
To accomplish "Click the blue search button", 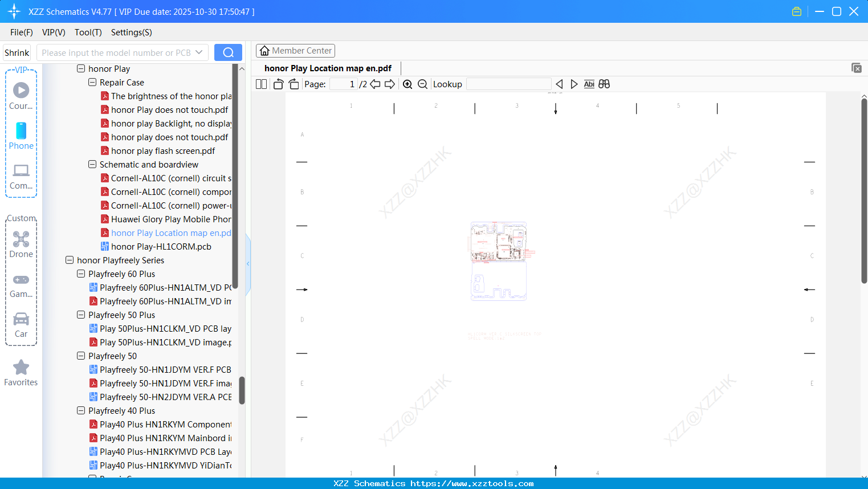I will [x=228, y=52].
